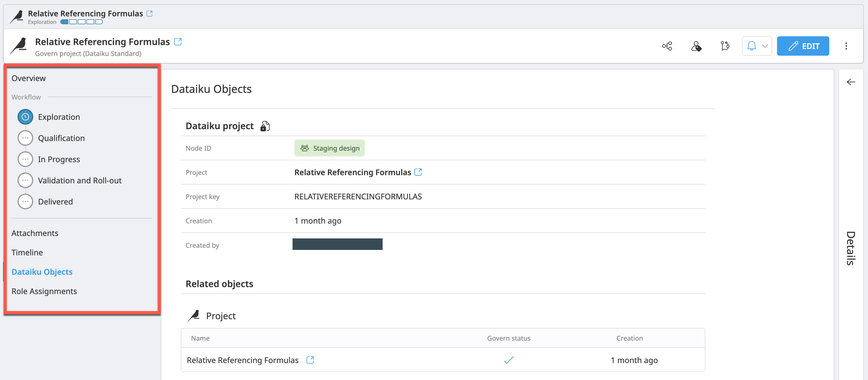Collapse the Details panel with arrow

(x=851, y=82)
